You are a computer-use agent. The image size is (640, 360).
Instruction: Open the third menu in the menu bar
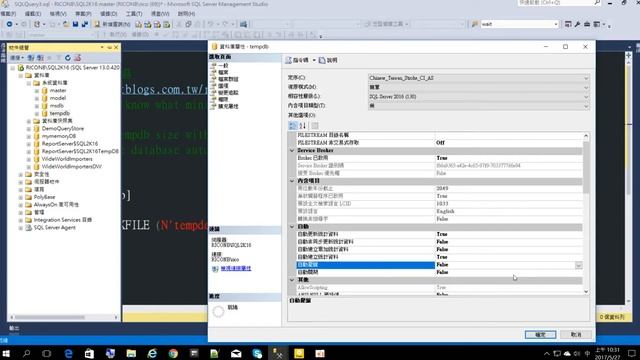pos(58,14)
